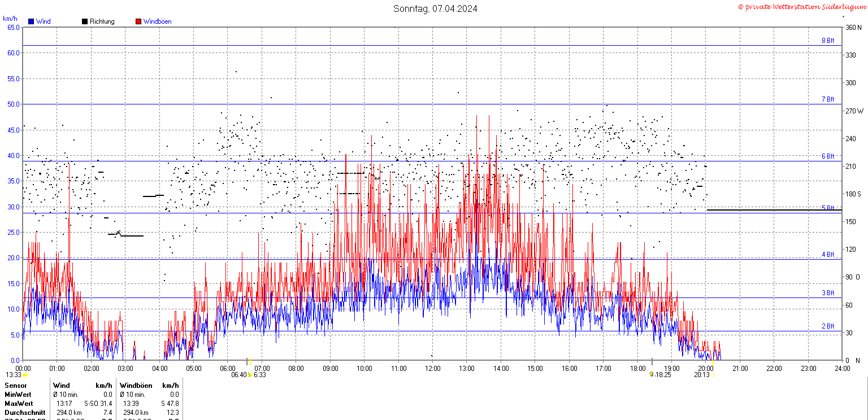Click the blue Wind legend square
868x420 pixels.
coord(31,21)
